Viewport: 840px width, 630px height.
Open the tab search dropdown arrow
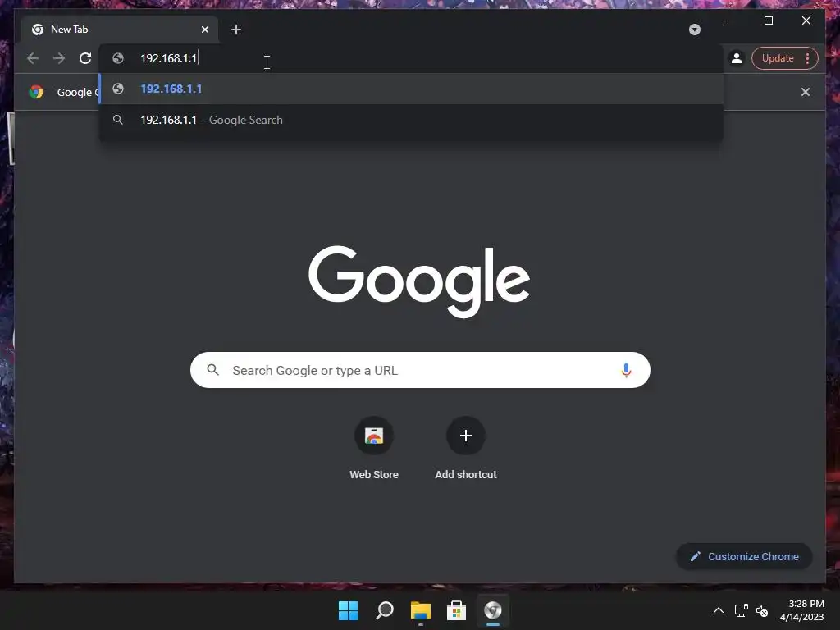(x=695, y=30)
